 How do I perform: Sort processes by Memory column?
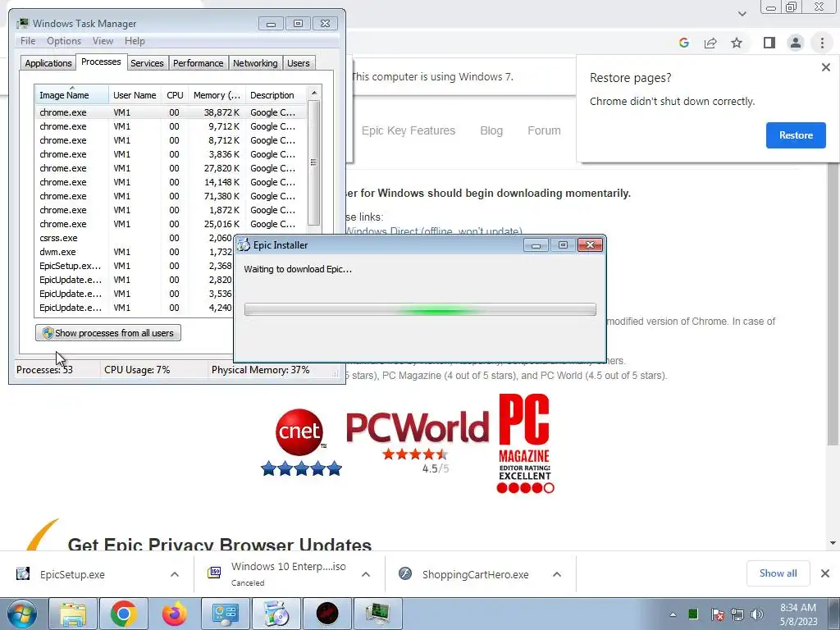217,95
